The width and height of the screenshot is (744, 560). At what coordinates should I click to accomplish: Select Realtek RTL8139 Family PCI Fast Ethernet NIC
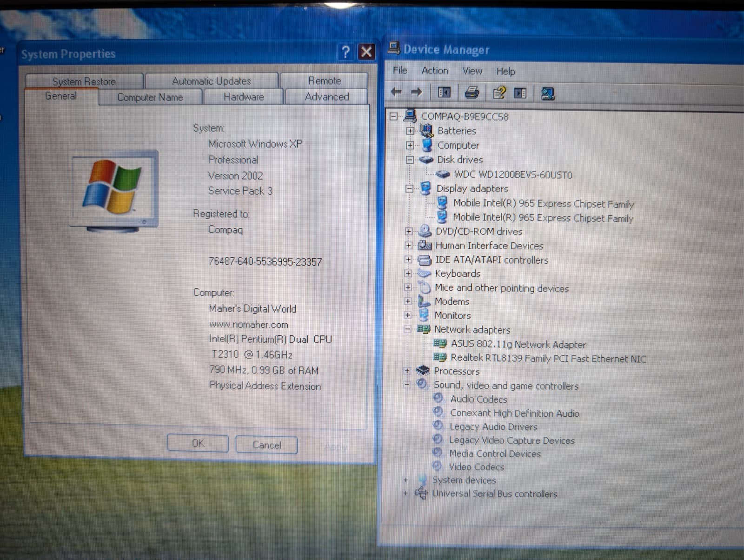click(x=548, y=358)
